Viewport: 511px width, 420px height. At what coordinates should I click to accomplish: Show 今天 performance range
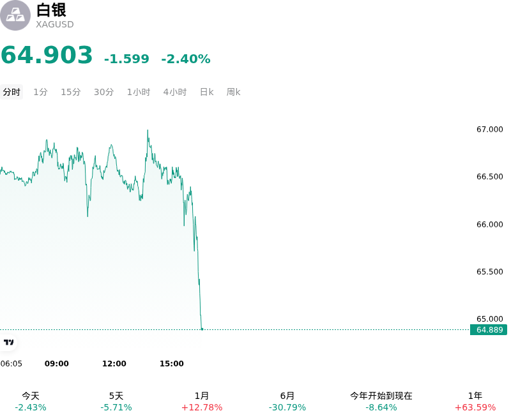tap(31, 401)
